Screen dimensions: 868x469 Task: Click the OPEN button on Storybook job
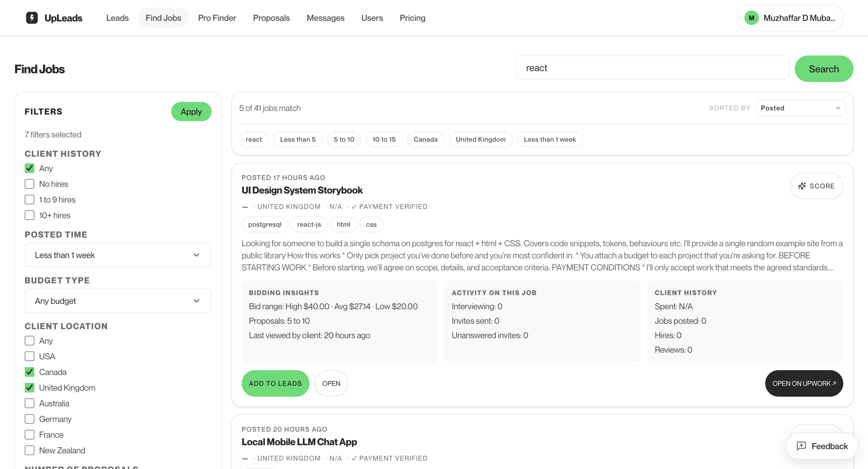click(x=331, y=383)
